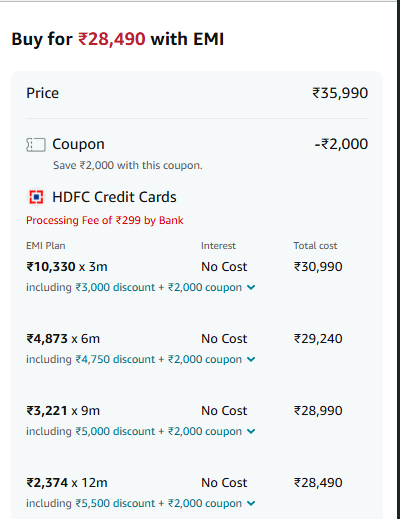Open the ₹5,500 discount + ₹2,000 coupon link
The width and height of the screenshot is (400, 519).
(x=159, y=503)
